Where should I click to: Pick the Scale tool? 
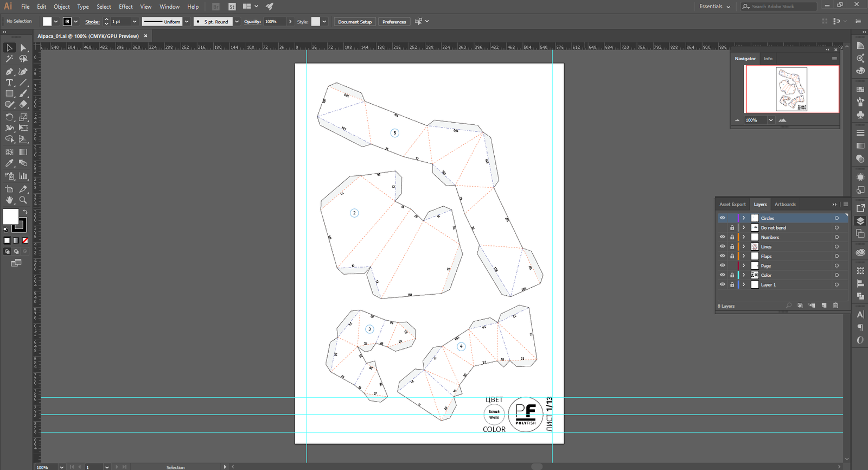23,117
